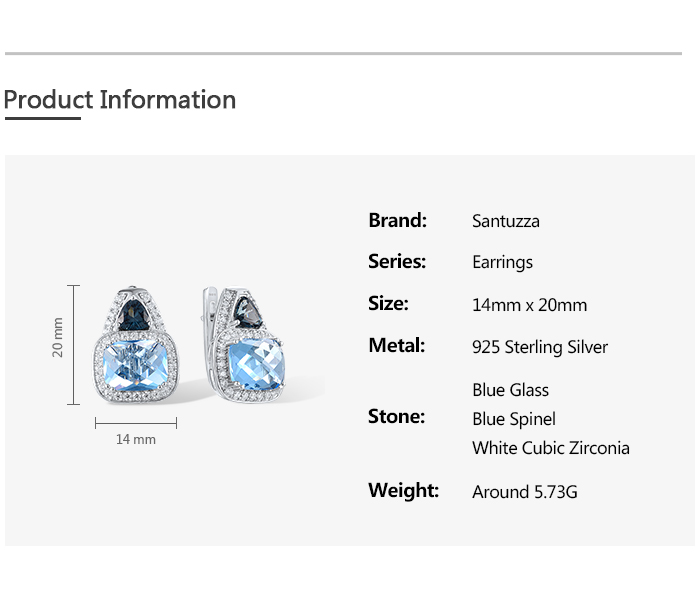Viewport: 700px width, 596px height.
Task: Click the 14 mm width label
Action: pos(136,439)
